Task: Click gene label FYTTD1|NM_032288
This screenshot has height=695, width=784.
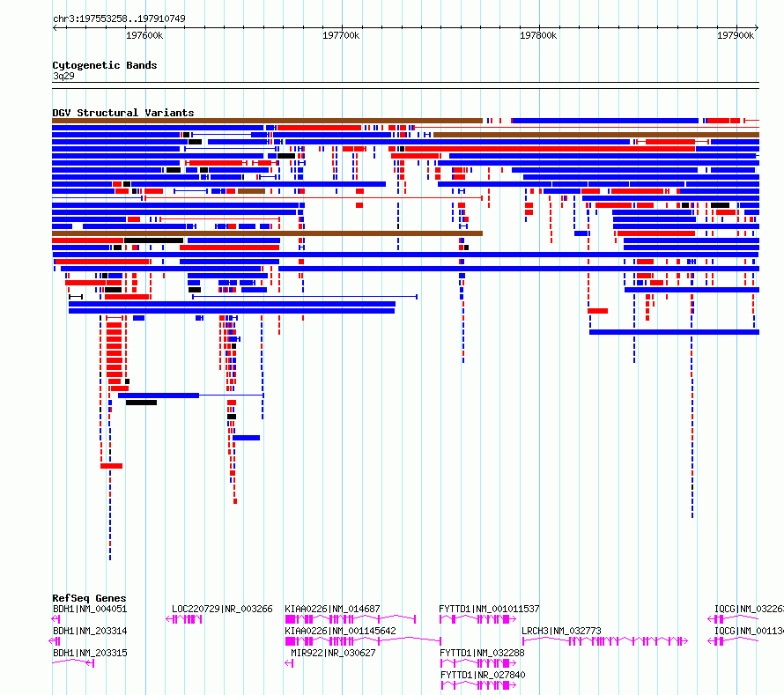Action: point(482,653)
